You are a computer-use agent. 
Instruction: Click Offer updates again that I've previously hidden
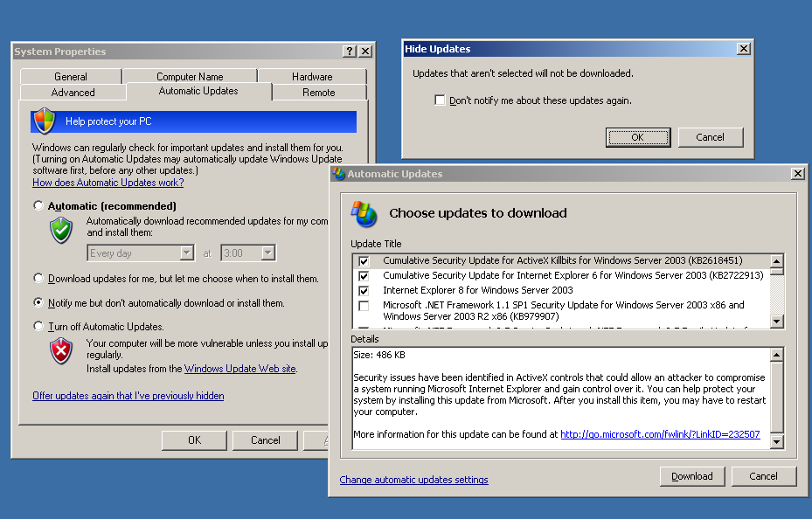point(128,396)
